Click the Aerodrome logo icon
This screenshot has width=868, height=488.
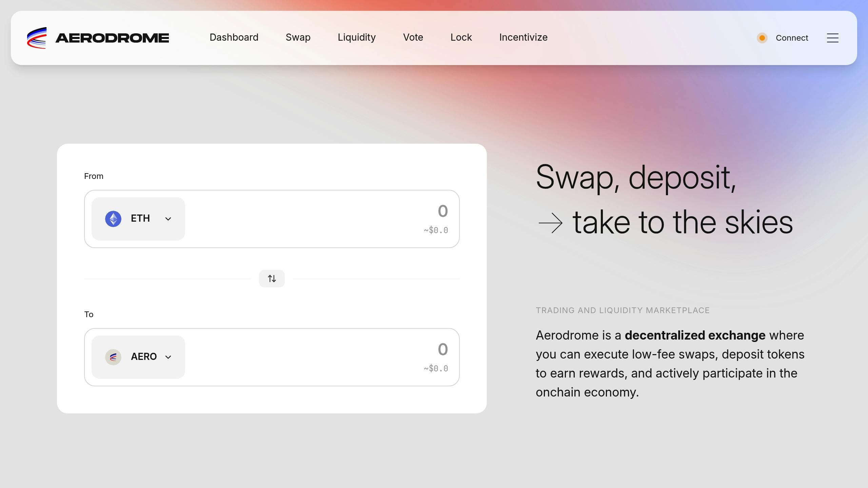(37, 38)
